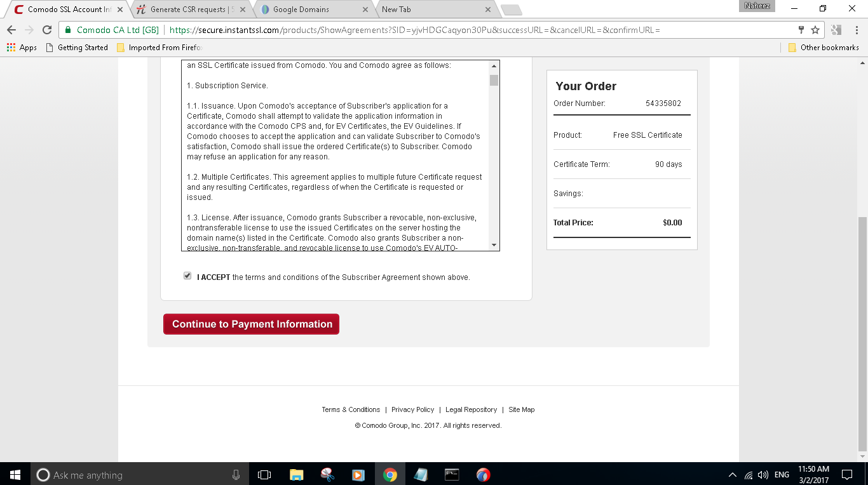Open the saved password key icon
Image resolution: width=868 pixels, height=485 pixels.
click(801, 30)
